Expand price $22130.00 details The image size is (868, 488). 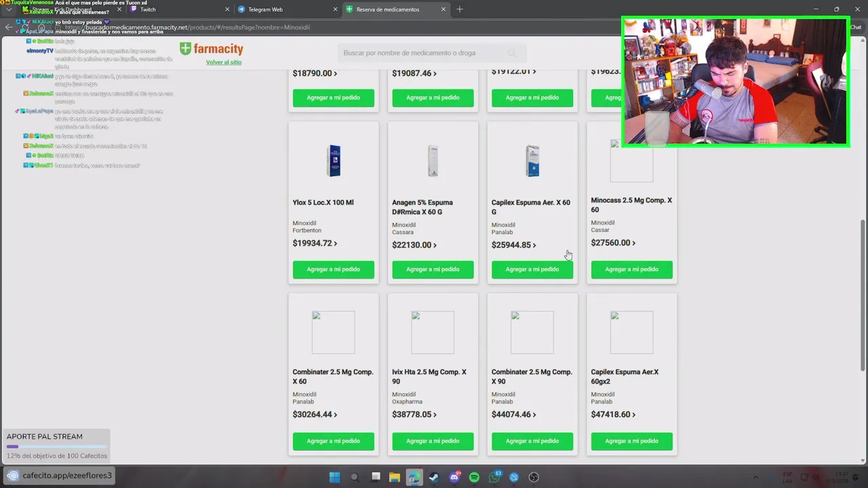414,245
